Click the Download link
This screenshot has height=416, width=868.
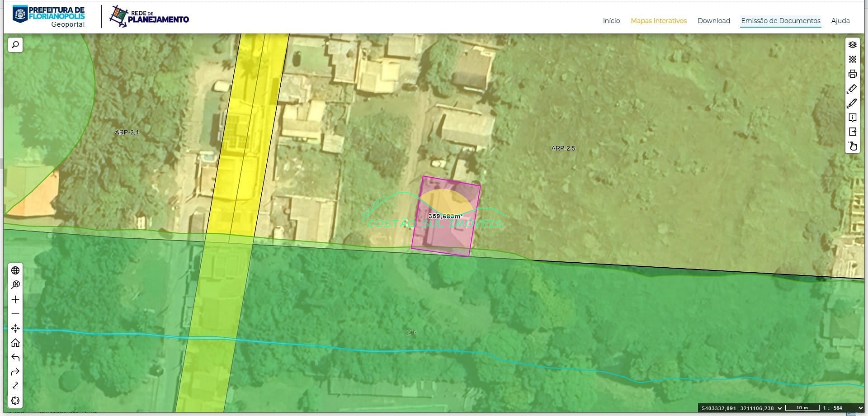[x=713, y=21]
